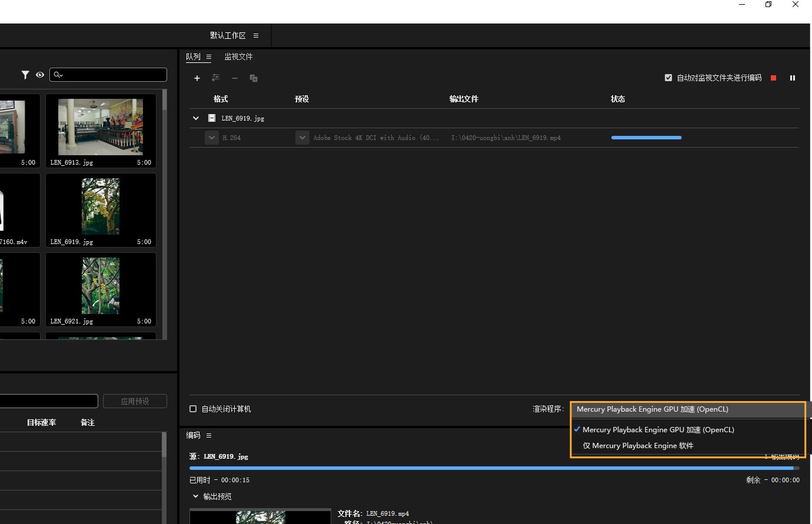The image size is (812, 524).
Task: Switch to the 监视文件 tab
Action: (x=238, y=56)
